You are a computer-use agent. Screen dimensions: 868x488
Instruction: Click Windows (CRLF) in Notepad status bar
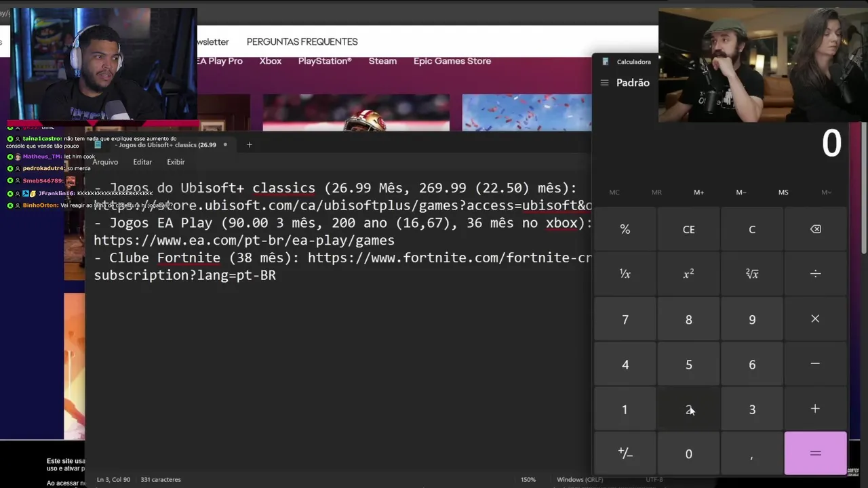[580, 479]
